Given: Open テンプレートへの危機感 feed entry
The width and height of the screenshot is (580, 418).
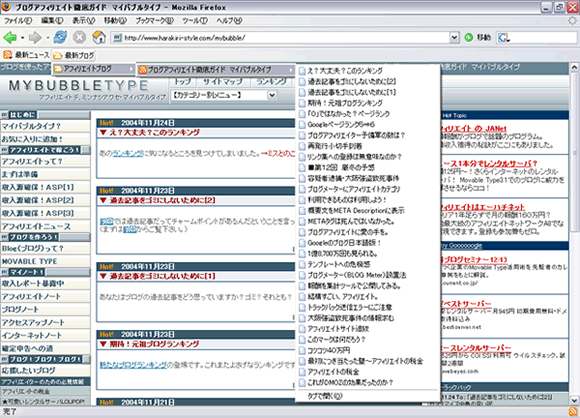Looking at the screenshot, I should [x=368, y=264].
